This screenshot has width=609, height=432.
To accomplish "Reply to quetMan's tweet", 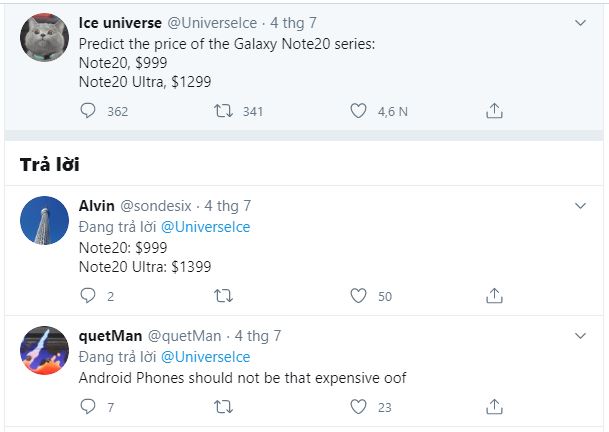I will click(88, 406).
